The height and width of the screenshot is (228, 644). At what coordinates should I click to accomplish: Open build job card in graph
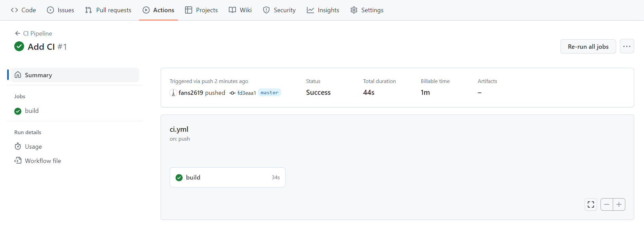(x=227, y=178)
